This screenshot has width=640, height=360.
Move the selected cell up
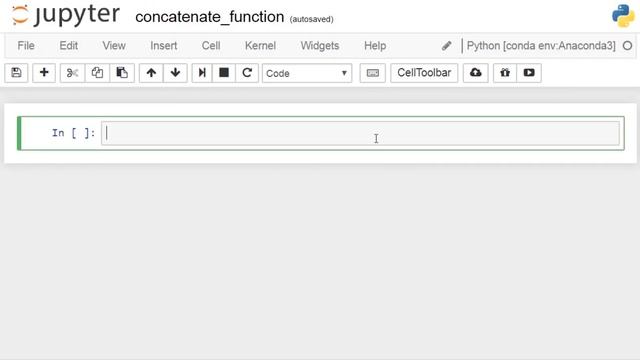151,73
